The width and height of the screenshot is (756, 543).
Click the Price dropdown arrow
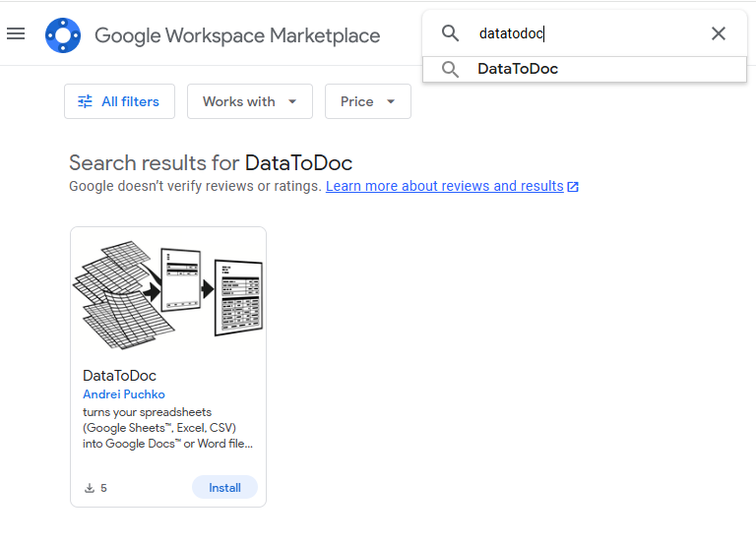tap(391, 101)
